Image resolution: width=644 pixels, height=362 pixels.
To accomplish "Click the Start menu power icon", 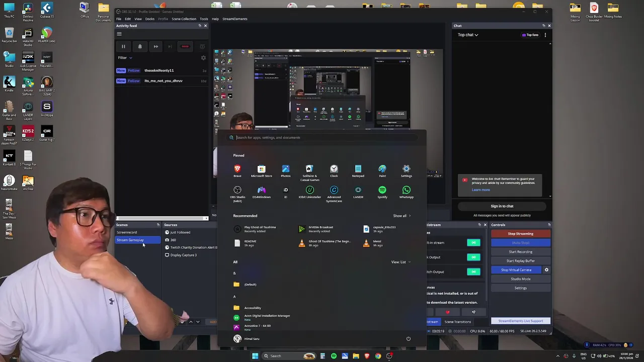I will pyautogui.click(x=409, y=339).
